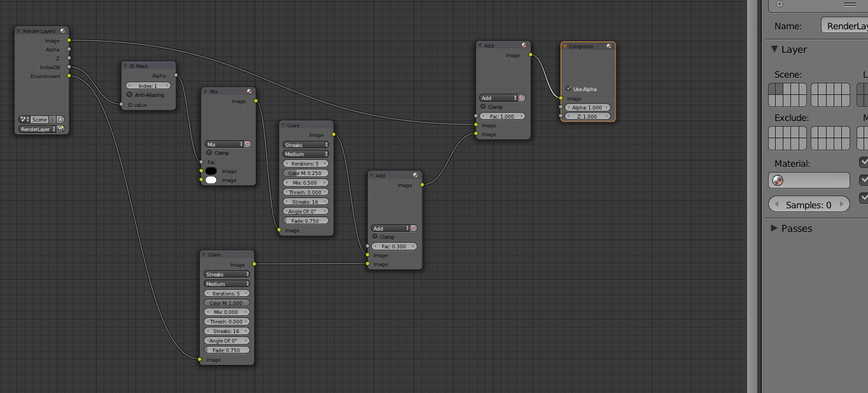Screen dimensions: 868x393
Task: Click the Color M: 0.250 slider
Action: 306,173
